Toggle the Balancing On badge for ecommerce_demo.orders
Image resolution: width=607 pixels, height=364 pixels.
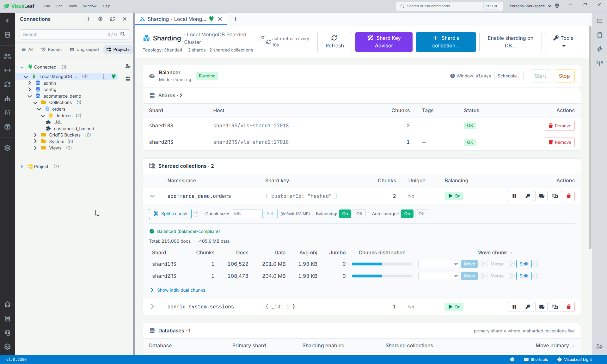[x=454, y=196]
